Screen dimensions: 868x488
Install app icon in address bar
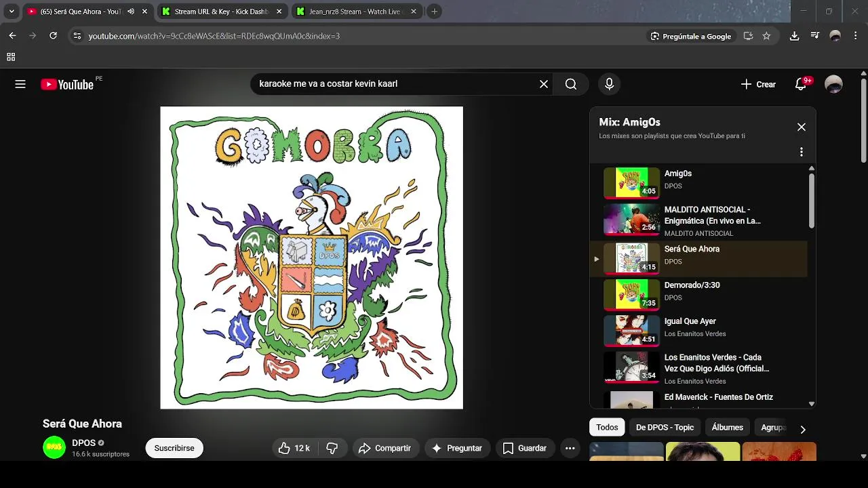[748, 36]
